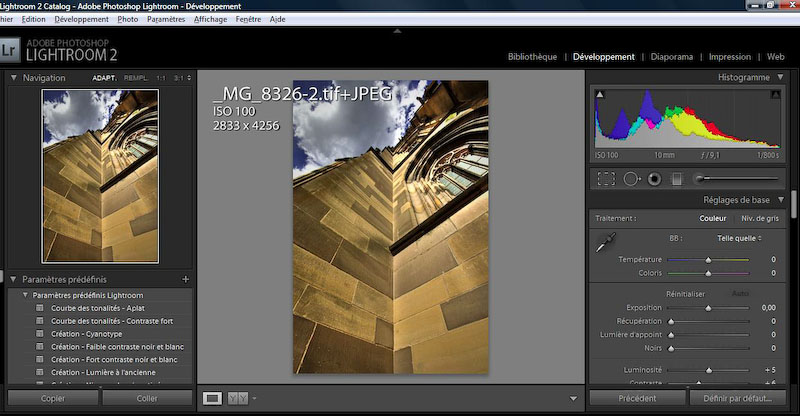This screenshot has width=800, height=416.
Task: Choose Couleur treatment
Action: click(x=713, y=218)
